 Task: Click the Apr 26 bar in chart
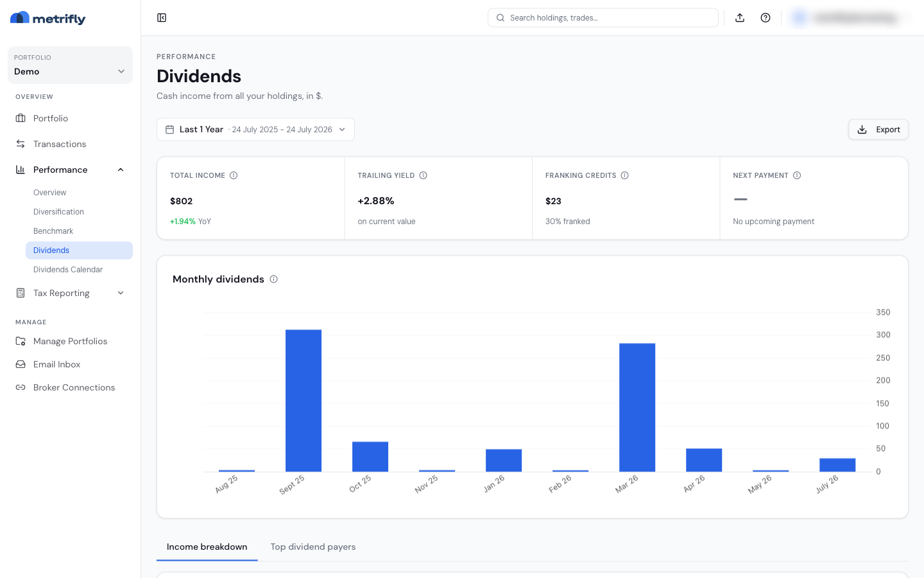704,460
